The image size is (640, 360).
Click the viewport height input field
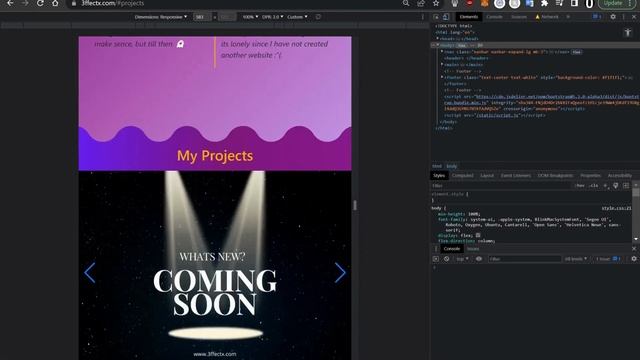[227, 17]
